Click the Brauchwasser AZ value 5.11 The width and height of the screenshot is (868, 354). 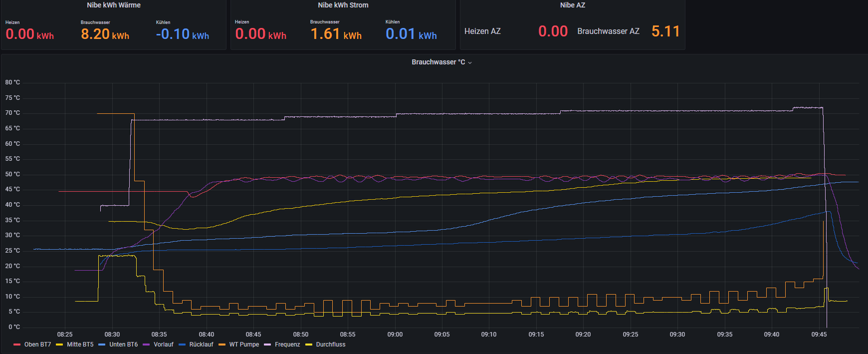(665, 31)
